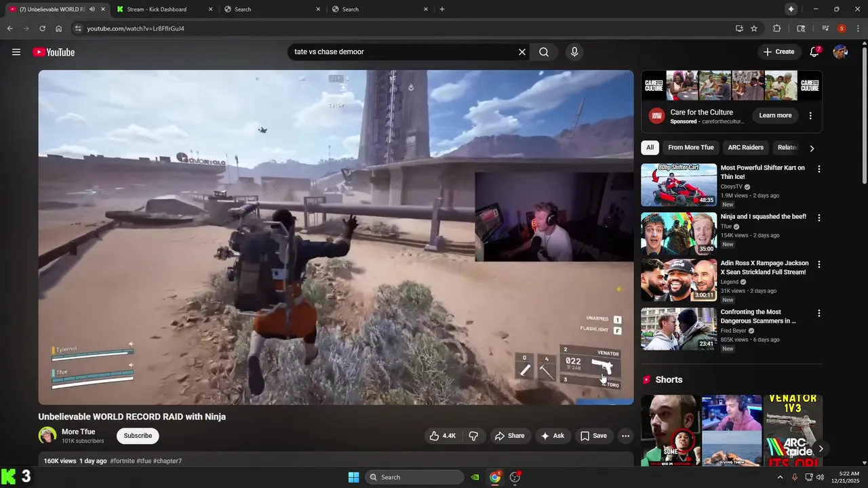Open Chrome from the taskbar
This screenshot has width=868, height=488.
(x=495, y=477)
